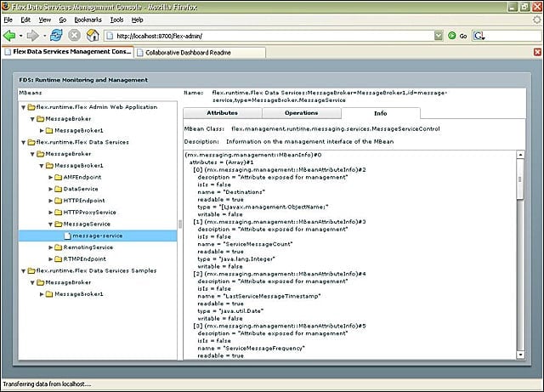Click the browser Back arrow icon
This screenshot has height=392, width=544.
pyautogui.click(x=9, y=36)
